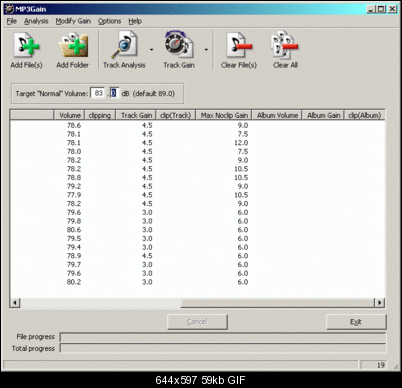Click the right arrow of horizontal scrollbar
This screenshot has width=402, height=388.
click(x=380, y=303)
